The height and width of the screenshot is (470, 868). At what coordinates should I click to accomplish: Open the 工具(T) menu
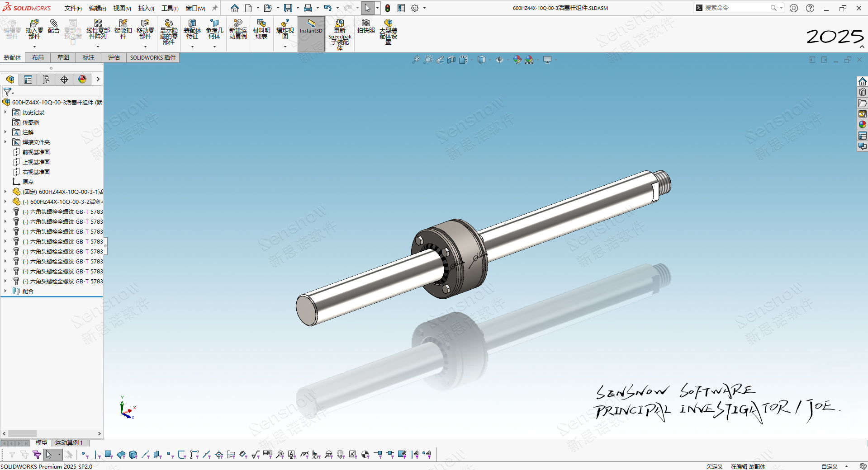(170, 8)
